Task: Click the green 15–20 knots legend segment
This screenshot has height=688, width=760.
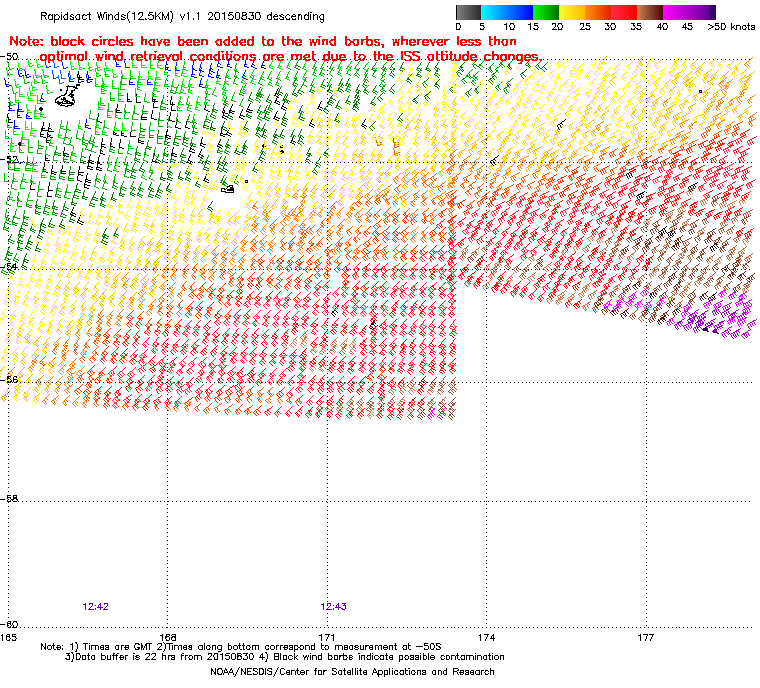Action: (x=546, y=12)
